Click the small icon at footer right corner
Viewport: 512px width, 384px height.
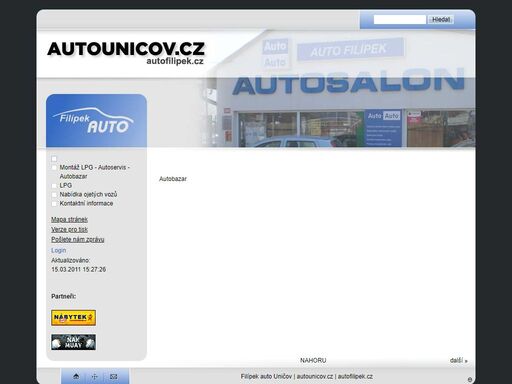coord(470,379)
